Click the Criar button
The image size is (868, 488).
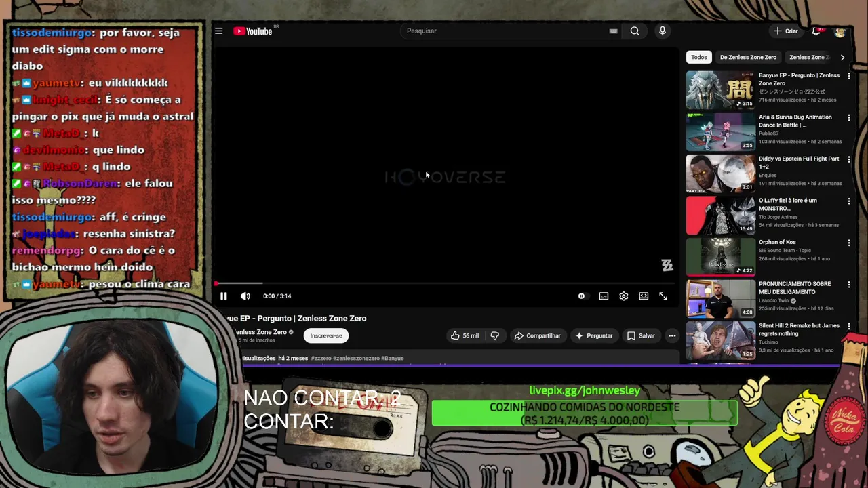[x=786, y=30]
